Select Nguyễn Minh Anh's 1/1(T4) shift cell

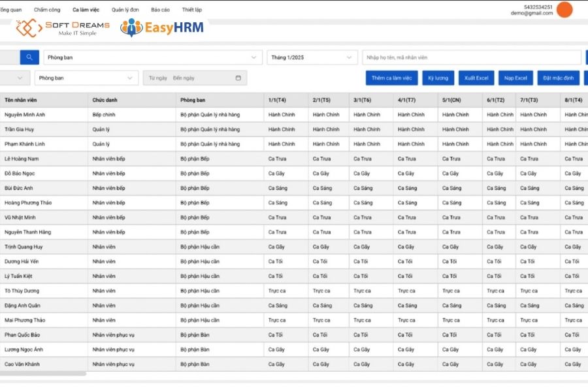click(286, 115)
